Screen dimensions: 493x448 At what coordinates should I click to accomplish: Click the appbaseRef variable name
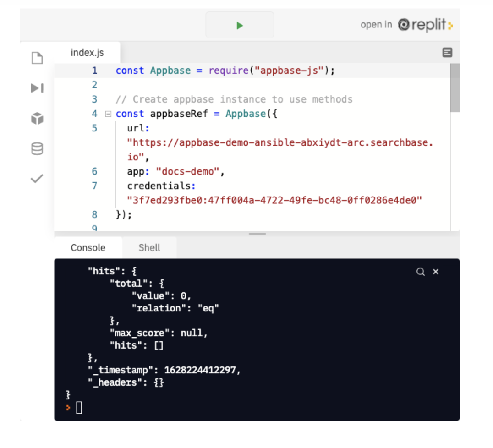click(179, 114)
